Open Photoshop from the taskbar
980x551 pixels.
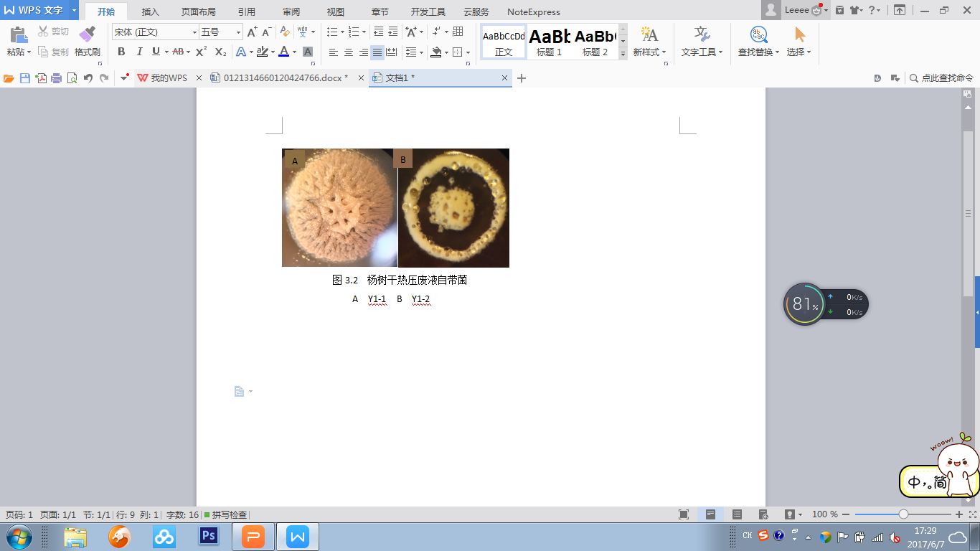pos(209,536)
